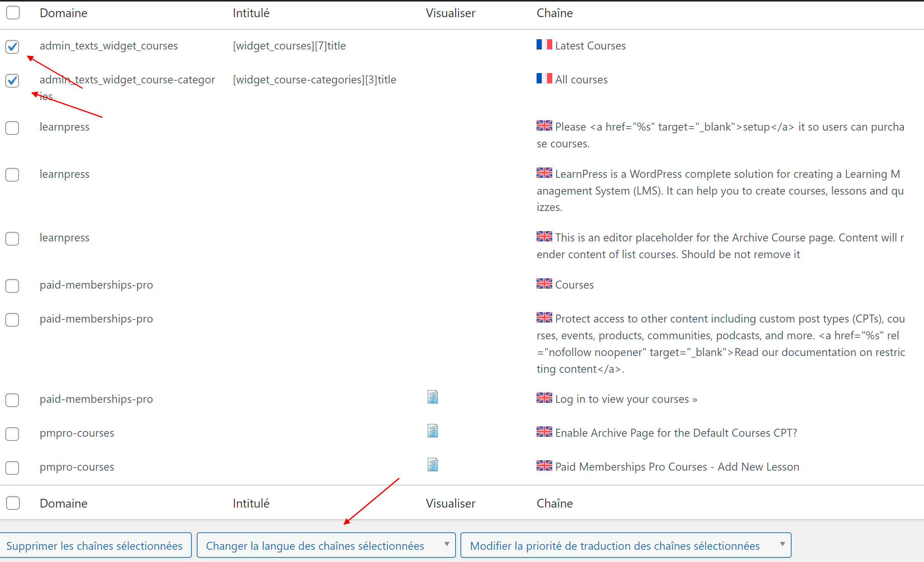Sort by the top 'Domaine' column header
Screen dimensions: 924x562
64,13
